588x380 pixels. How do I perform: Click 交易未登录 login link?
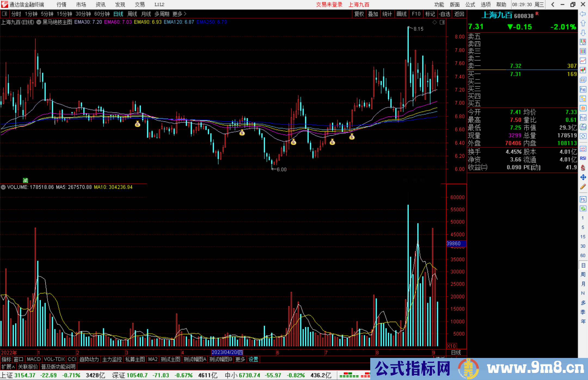coord(329,5)
